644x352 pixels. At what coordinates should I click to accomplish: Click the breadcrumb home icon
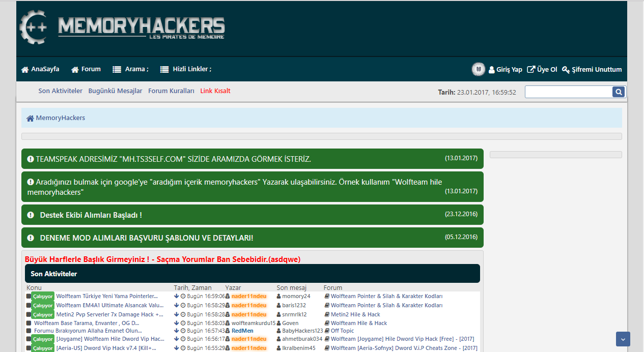(x=30, y=118)
